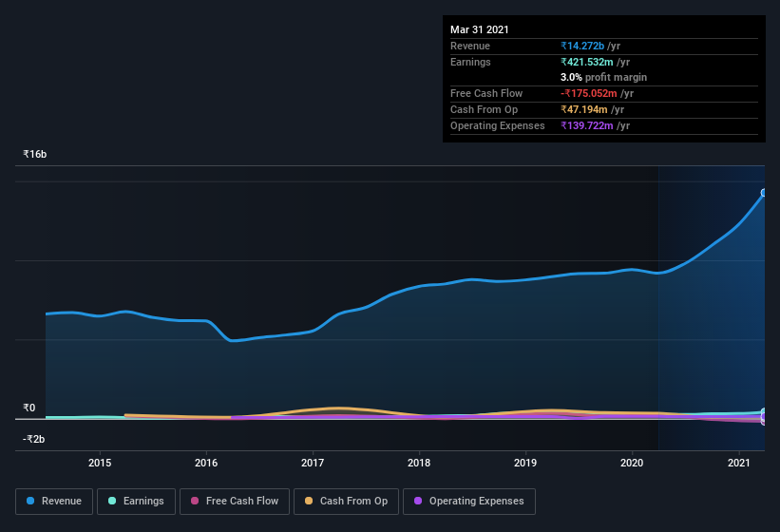Click the ₹139.722m operating expenses value
This screenshot has width=780, height=532.
(x=586, y=125)
